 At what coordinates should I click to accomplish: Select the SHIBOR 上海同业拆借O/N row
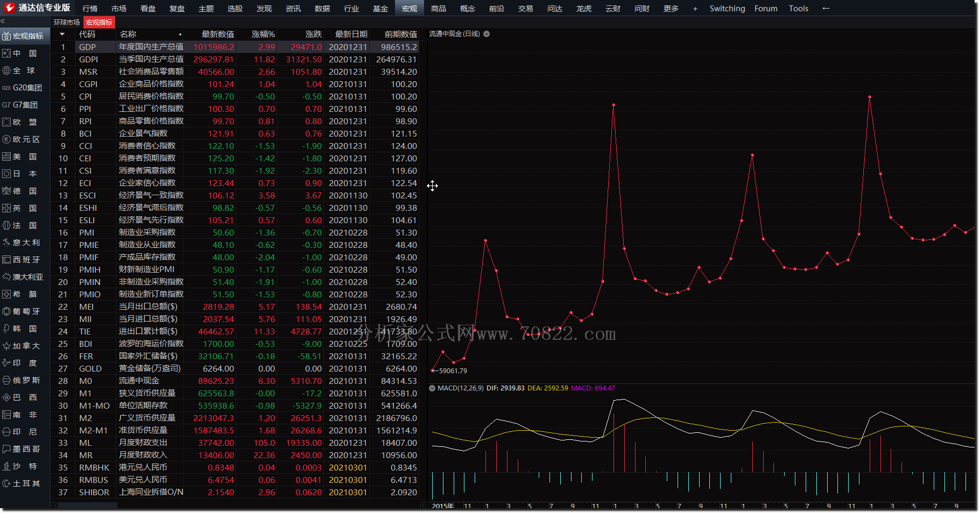235,492
